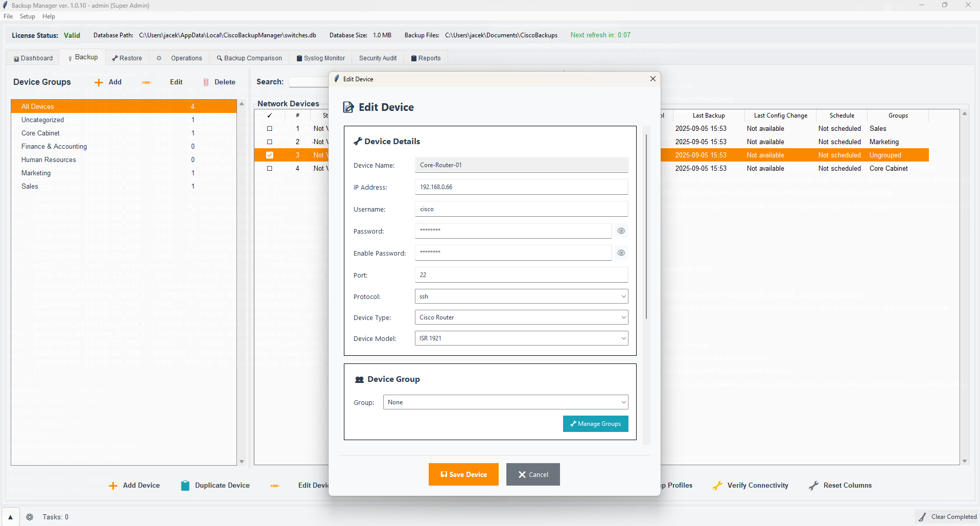The image size is (980, 526).
Task: Open the Protocol dropdown showing ssh
Action: 521,296
